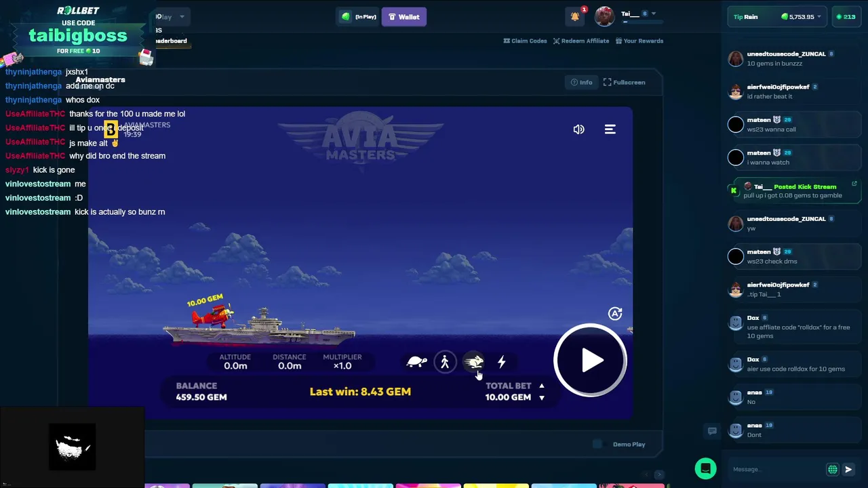Viewport: 868px width, 488px height.
Task: Decrease total bet with down arrow
Action: [541, 398]
